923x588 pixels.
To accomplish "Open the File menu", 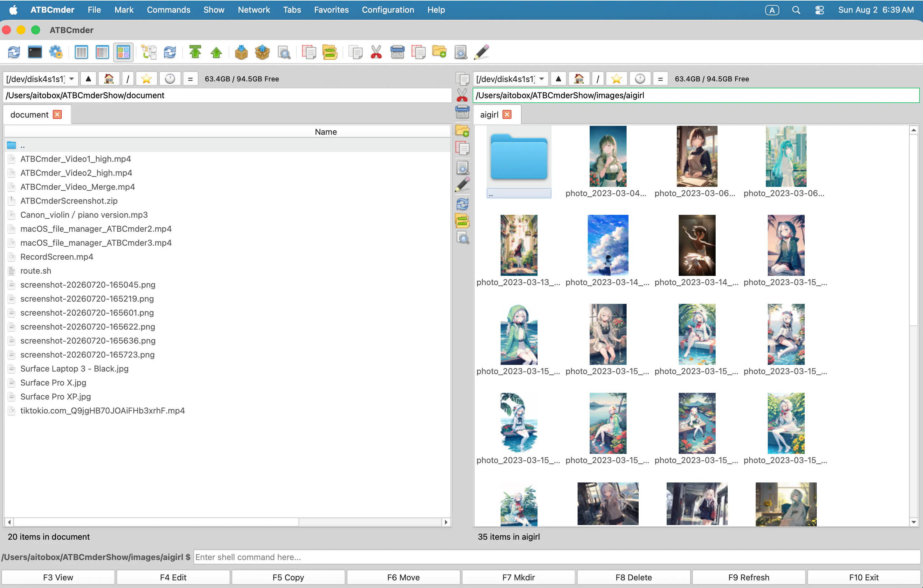I will 94,10.
